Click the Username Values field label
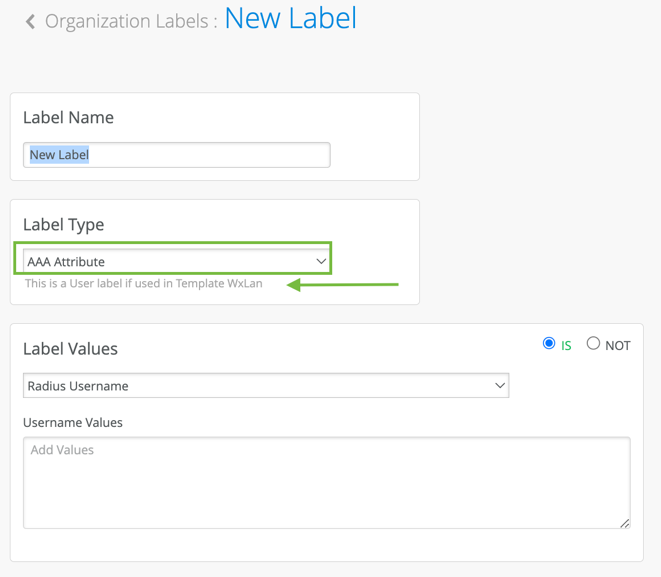The image size is (661, 577). click(x=73, y=422)
